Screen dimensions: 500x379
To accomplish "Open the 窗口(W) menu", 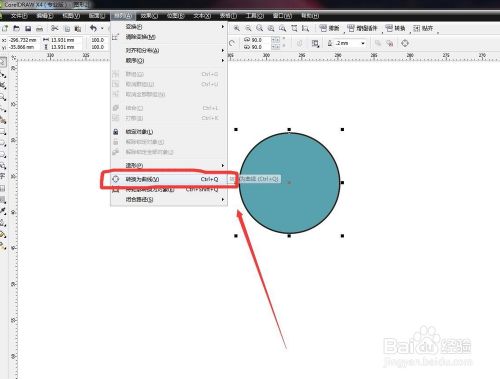I will coord(282,16).
